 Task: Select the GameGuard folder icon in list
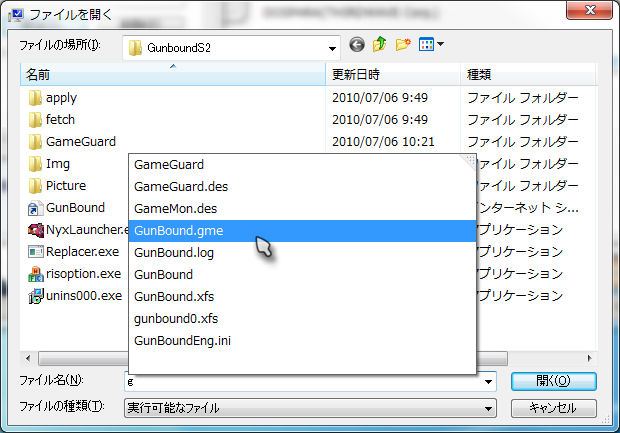pos(35,142)
